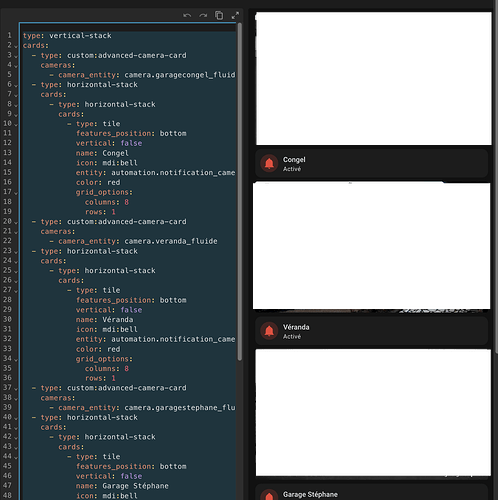Place cursor on line 1 type: vertical-stack

(67, 36)
